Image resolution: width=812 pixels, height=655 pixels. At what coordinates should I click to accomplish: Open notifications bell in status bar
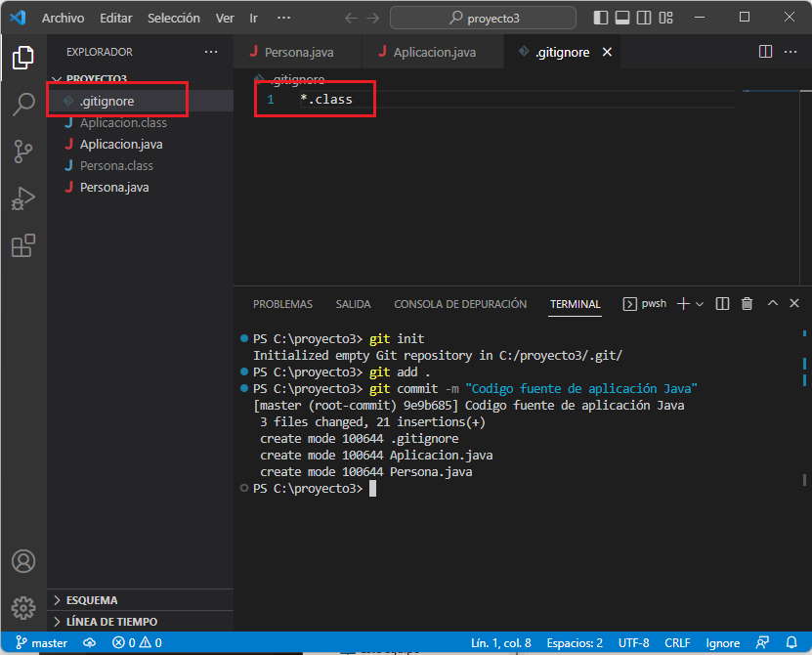(791, 643)
